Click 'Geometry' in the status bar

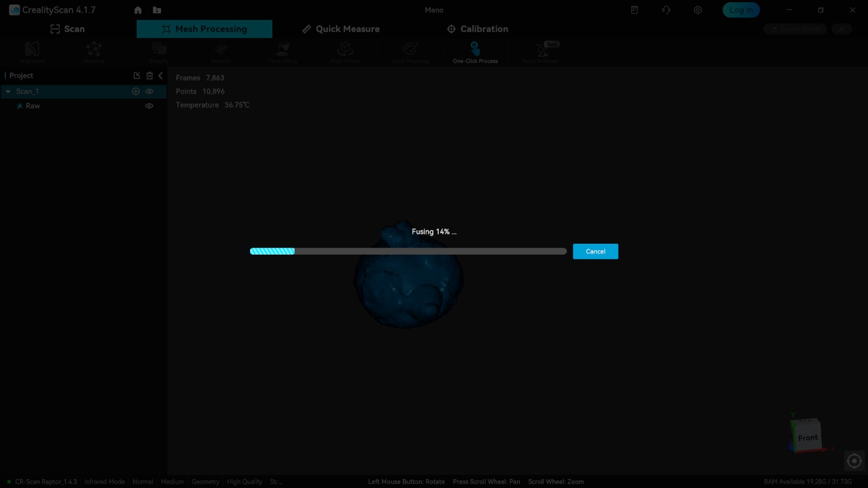(x=206, y=481)
